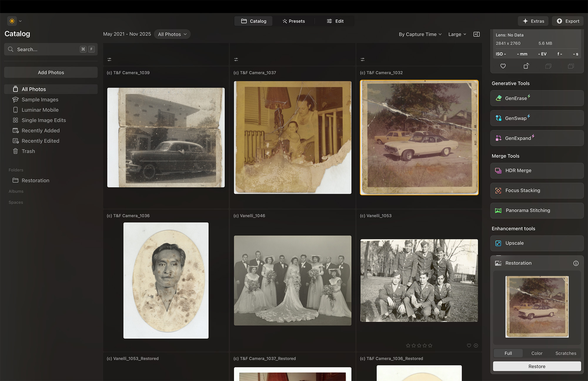Select the T&F Camera_1036 portrait thumbnail
588x381 pixels.
166,280
